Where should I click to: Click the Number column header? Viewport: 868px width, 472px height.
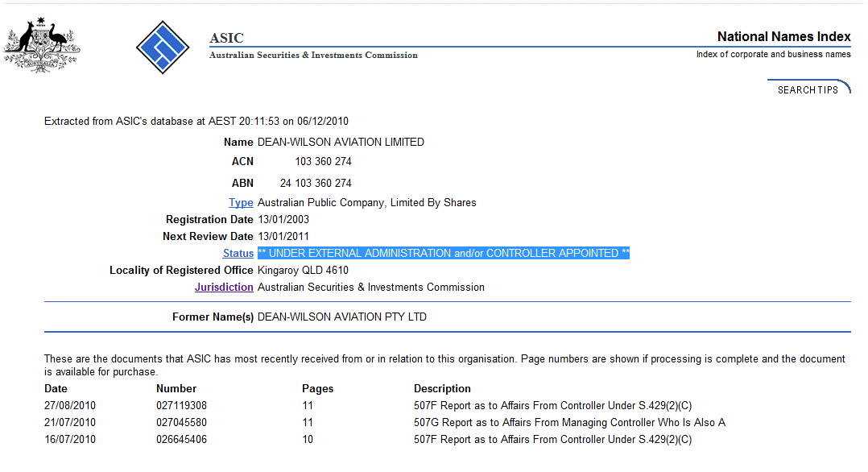(176, 389)
